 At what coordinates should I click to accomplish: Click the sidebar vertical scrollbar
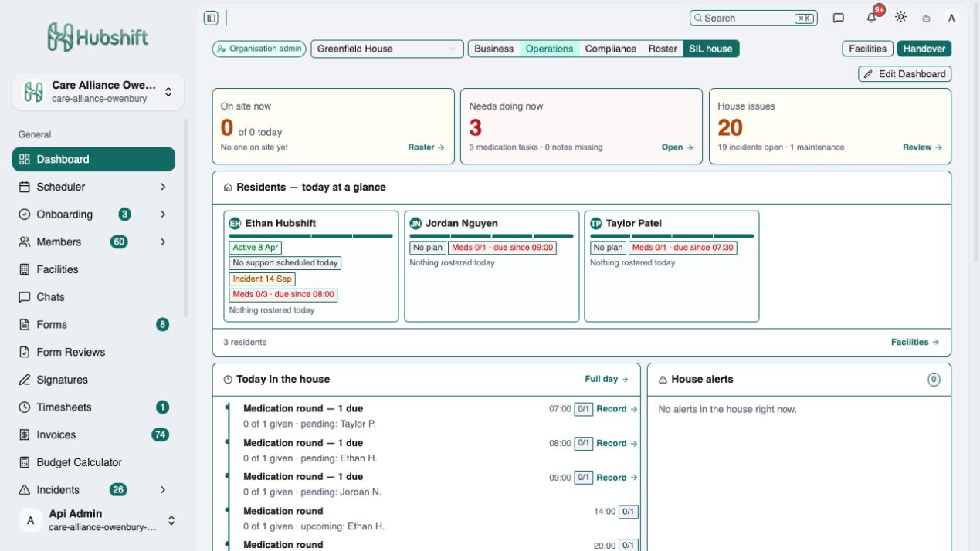(185, 218)
